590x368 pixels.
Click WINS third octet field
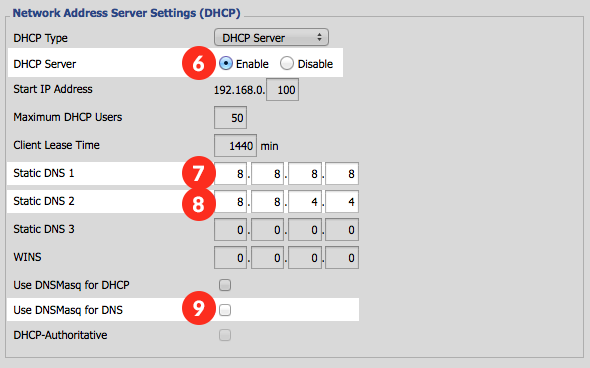(x=305, y=258)
